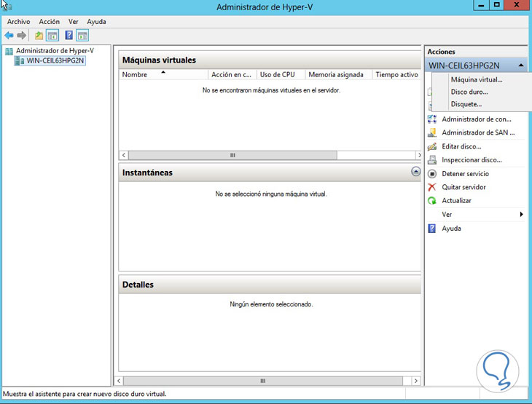The width and height of the screenshot is (532, 404).
Task: Click the Máquinas virtuales section heading
Action: pos(159,60)
